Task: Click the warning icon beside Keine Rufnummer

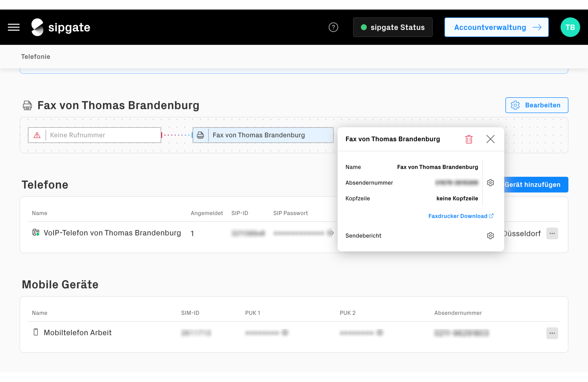Action: click(37, 135)
